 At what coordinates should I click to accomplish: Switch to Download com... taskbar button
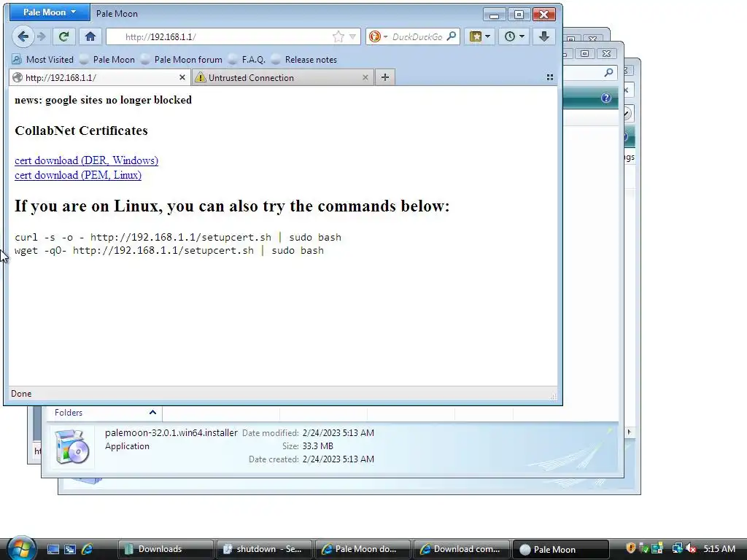(x=462, y=549)
